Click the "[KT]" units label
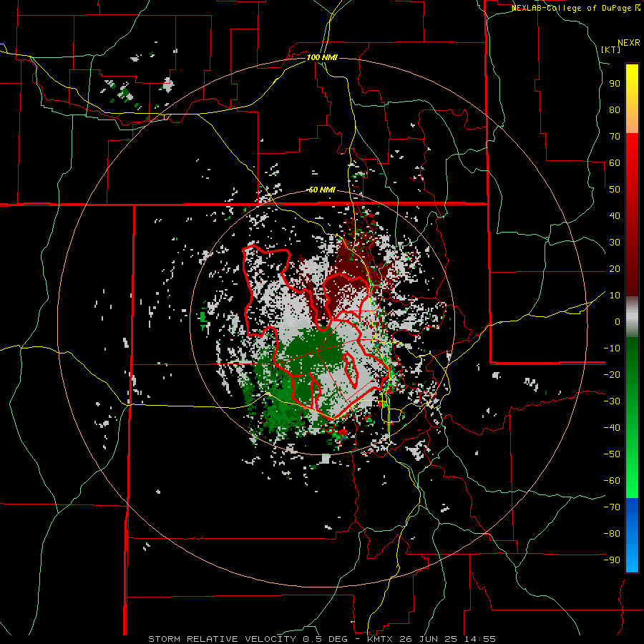The image size is (644, 644). (x=611, y=49)
